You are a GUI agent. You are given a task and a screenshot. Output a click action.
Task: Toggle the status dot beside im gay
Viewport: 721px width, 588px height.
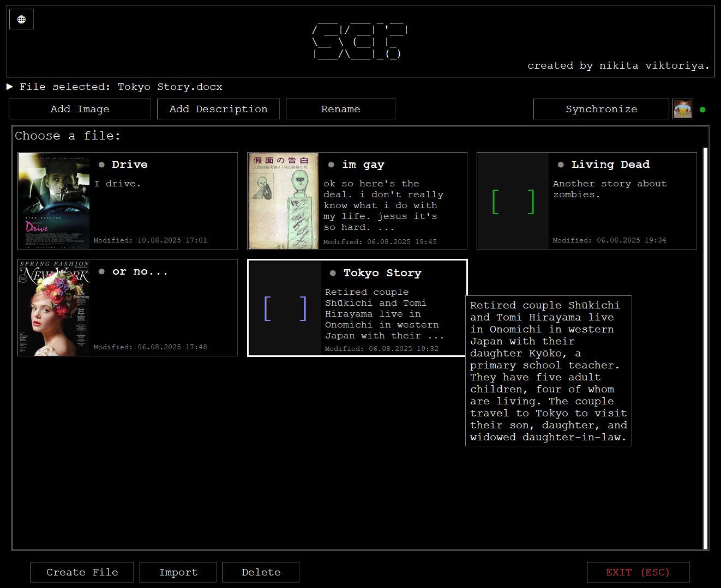click(331, 165)
